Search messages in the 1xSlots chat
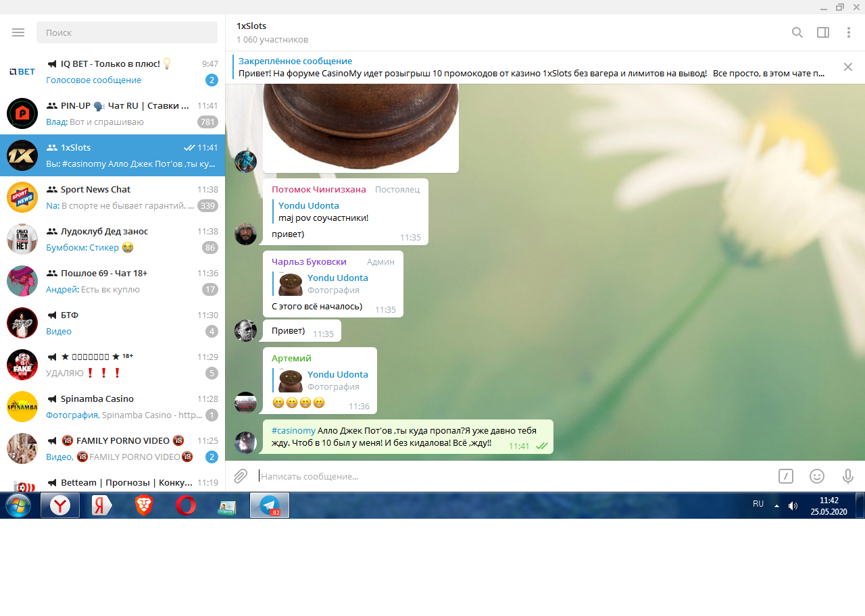Viewport: 865px width, 616px height. 797,32
